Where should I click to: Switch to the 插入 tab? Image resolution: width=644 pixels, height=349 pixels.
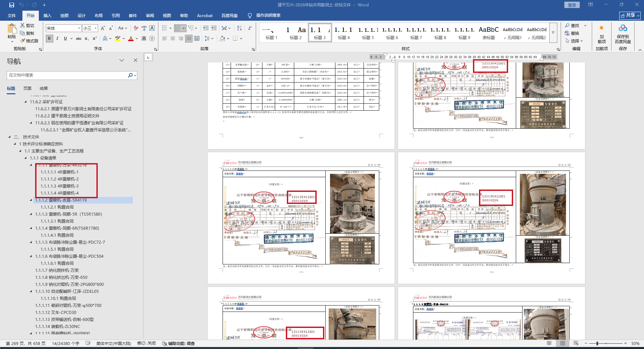(x=48, y=16)
